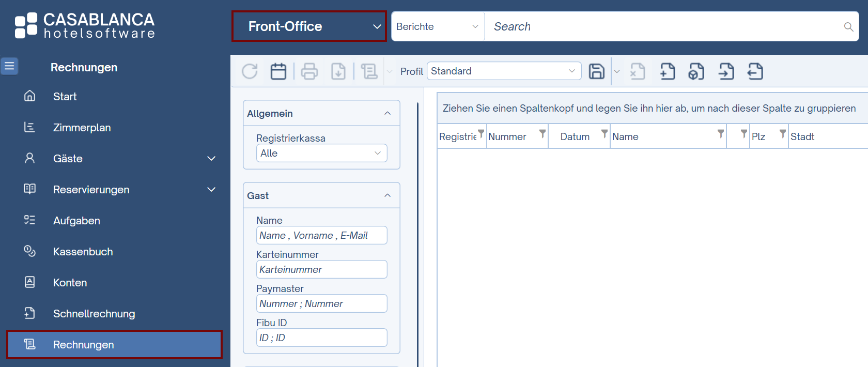
Task: Click the import arrow-into-document icon
Action: (726, 71)
